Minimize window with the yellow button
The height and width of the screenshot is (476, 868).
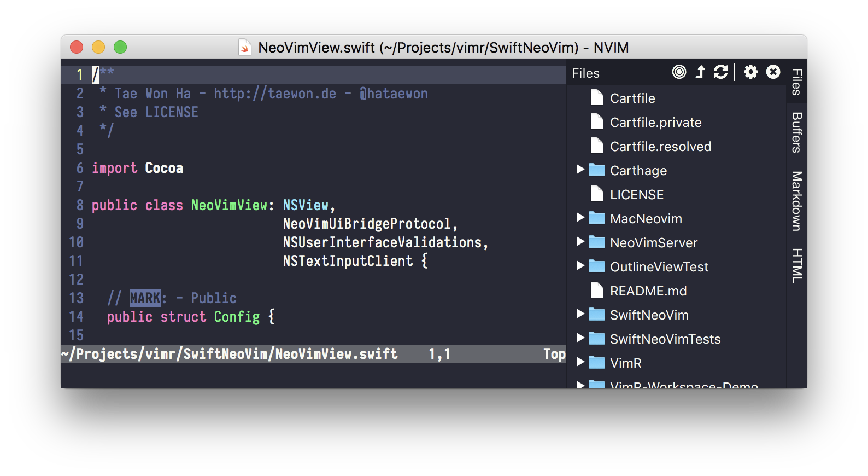point(98,47)
